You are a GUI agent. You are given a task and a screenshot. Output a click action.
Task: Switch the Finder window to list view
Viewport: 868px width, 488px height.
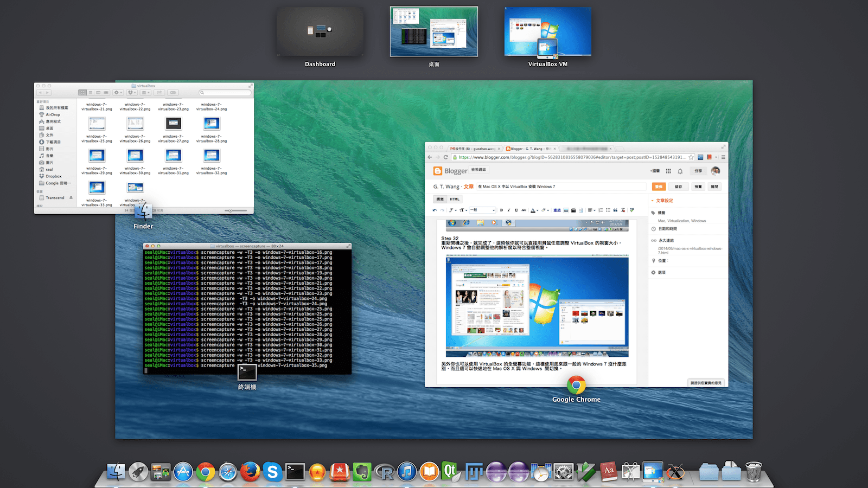click(91, 92)
